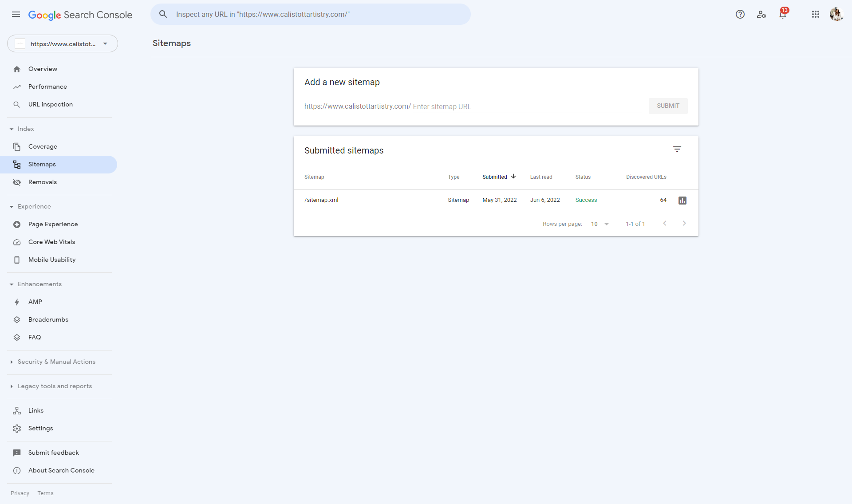Open the filter icon in Submitted sitemaps
852x504 pixels.
(x=677, y=150)
